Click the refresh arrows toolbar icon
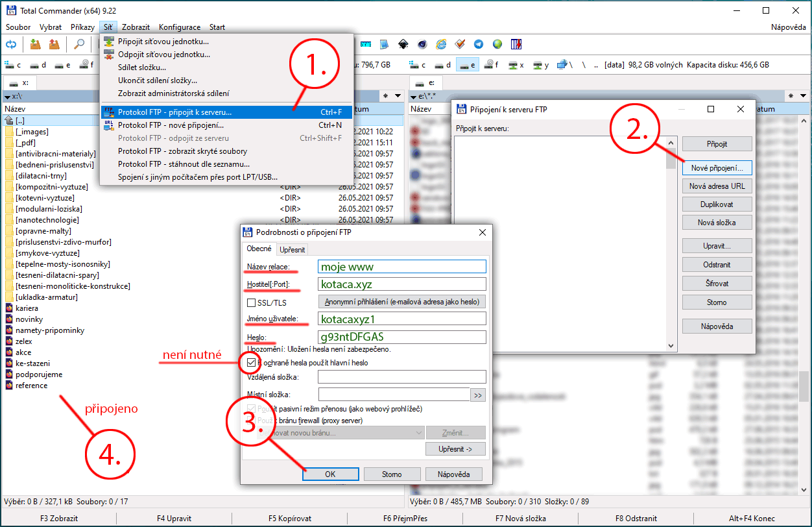Image resolution: width=812 pixels, height=527 pixels. (11, 44)
